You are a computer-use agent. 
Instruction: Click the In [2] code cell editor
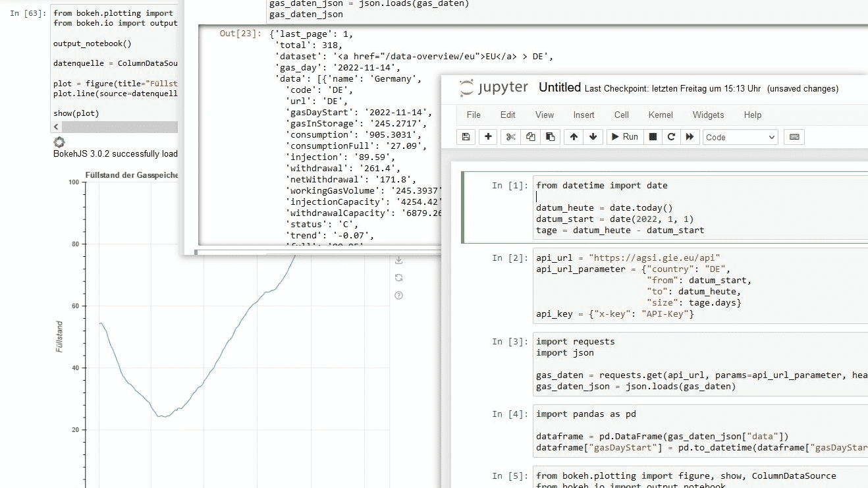coord(701,286)
